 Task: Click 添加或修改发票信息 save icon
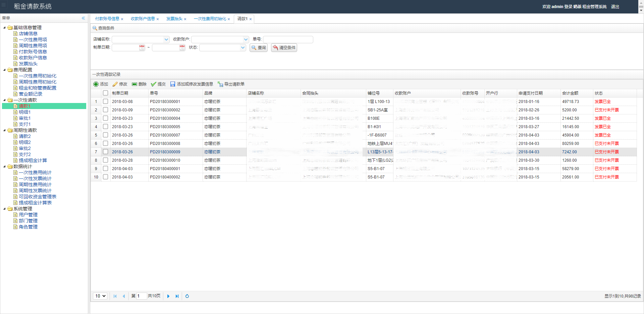tap(173, 84)
